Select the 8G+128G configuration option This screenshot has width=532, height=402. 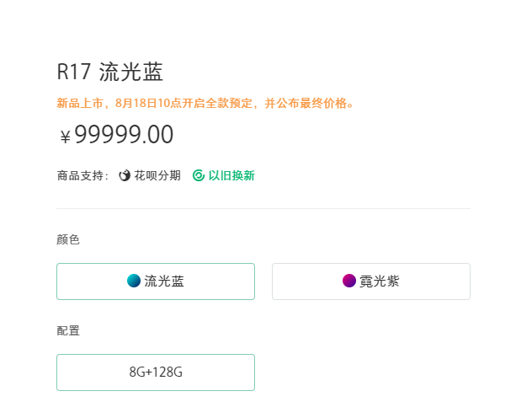pyautogui.click(x=156, y=373)
